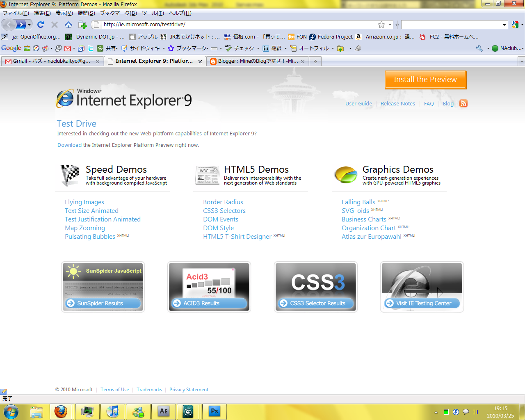Click the new tab group folder icon
Screen dimensions: 525x420
pyautogui.click(x=82, y=25)
